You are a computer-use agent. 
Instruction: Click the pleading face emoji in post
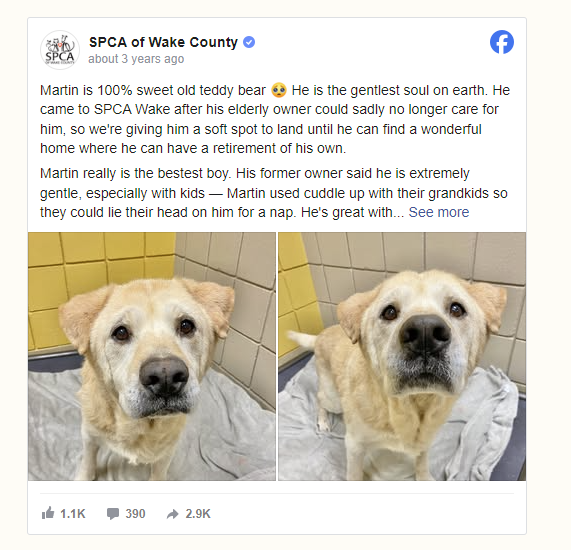pyautogui.click(x=279, y=90)
